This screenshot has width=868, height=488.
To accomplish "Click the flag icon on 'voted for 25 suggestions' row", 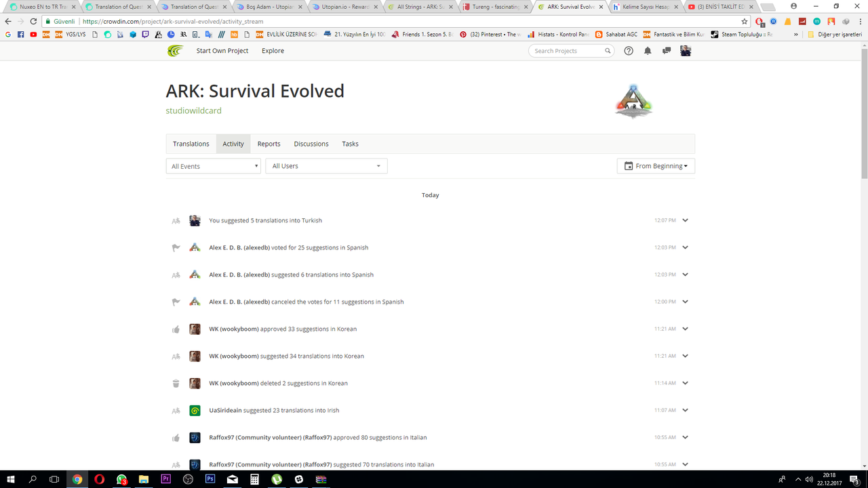I will pyautogui.click(x=176, y=247).
